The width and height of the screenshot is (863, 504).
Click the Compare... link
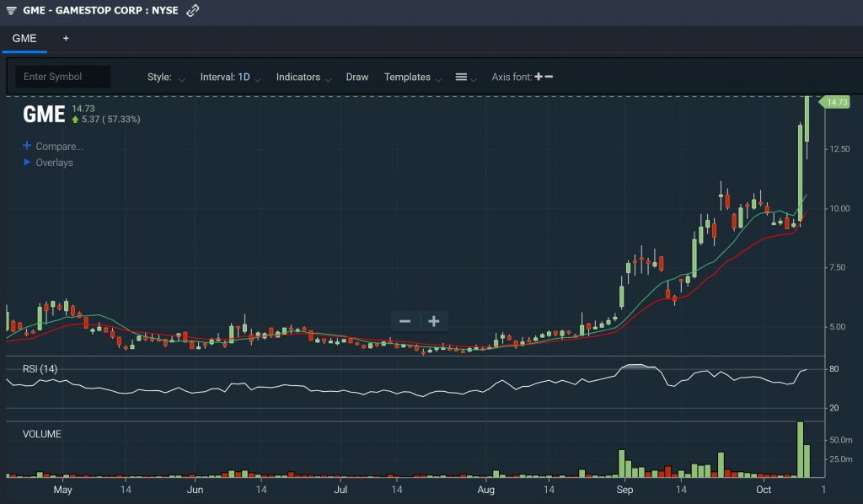[59, 146]
